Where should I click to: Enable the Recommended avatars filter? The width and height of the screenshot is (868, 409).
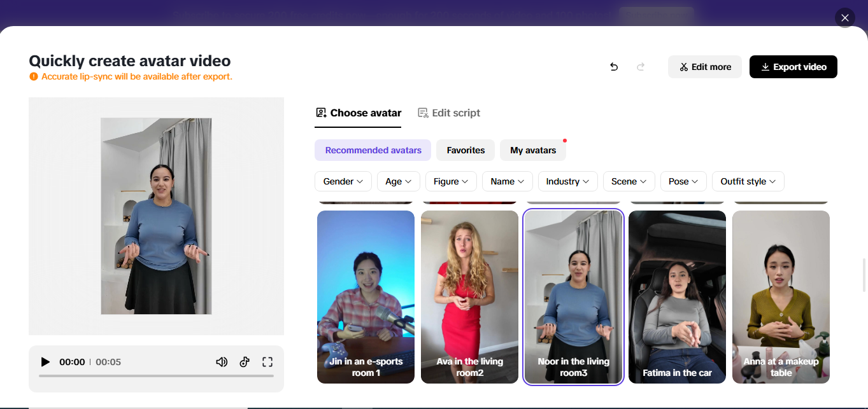point(373,150)
